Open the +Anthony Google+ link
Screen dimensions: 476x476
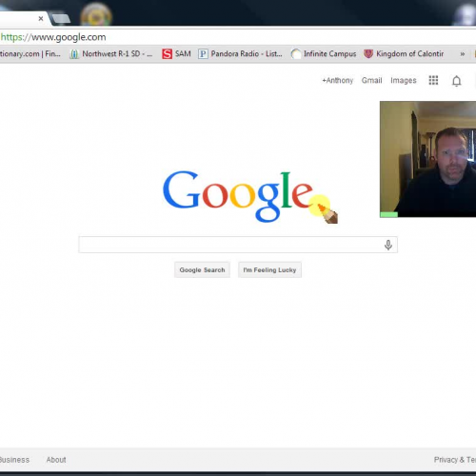point(338,81)
